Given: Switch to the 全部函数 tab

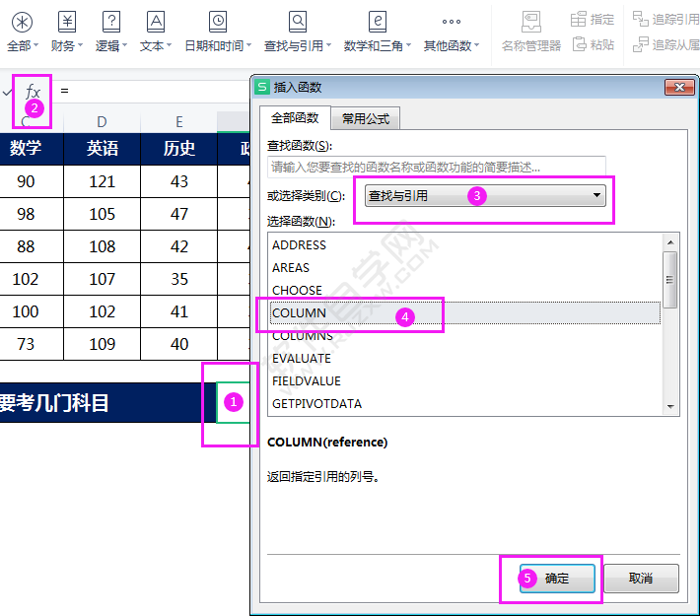Looking at the screenshot, I should coord(295,118).
